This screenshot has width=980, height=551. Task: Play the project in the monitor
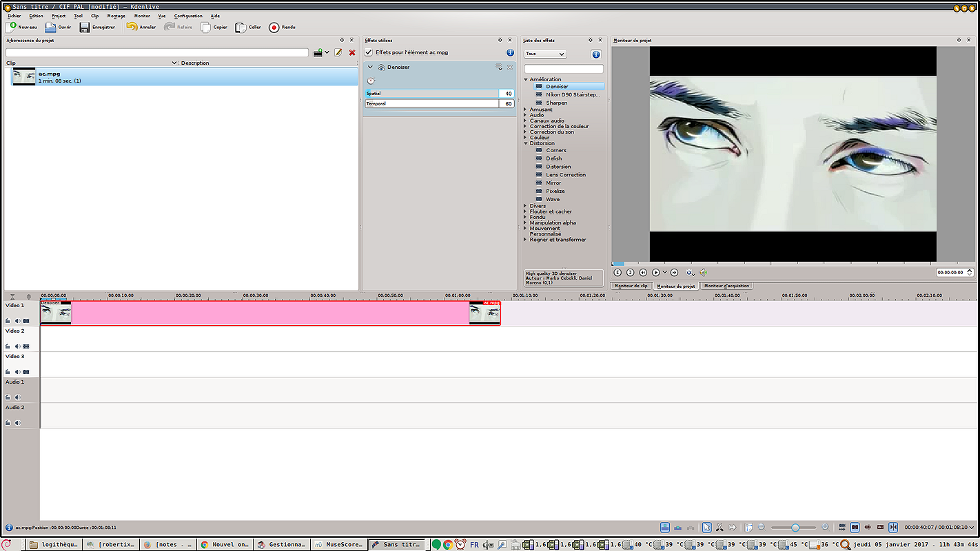coord(656,273)
